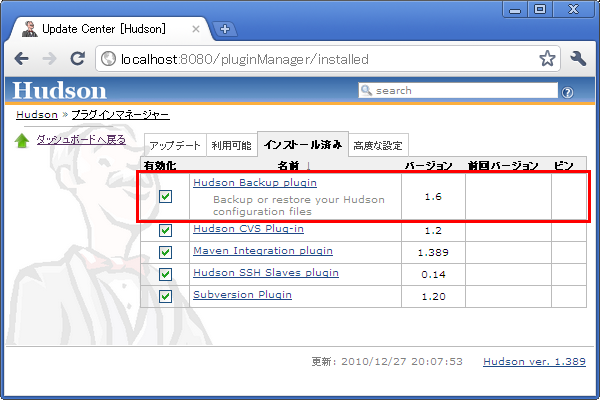
Task: Toggle the Hudson SSH Slaves plugin checkbox
Action: (x=165, y=274)
